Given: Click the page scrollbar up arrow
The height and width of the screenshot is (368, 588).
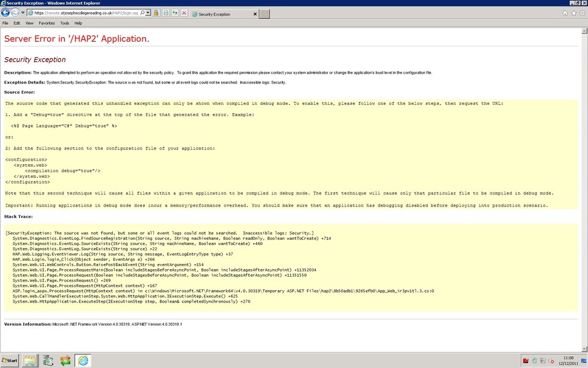Looking at the screenshot, I should 584,31.
